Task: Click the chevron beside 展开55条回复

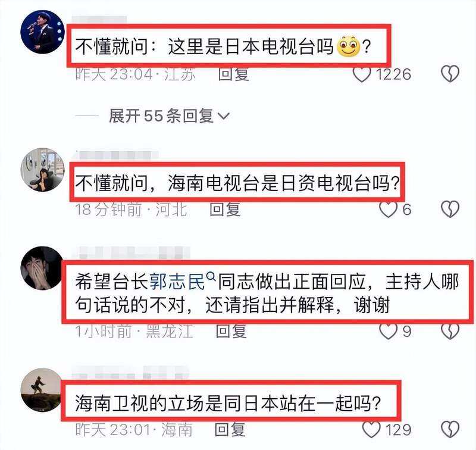Action: [224, 116]
